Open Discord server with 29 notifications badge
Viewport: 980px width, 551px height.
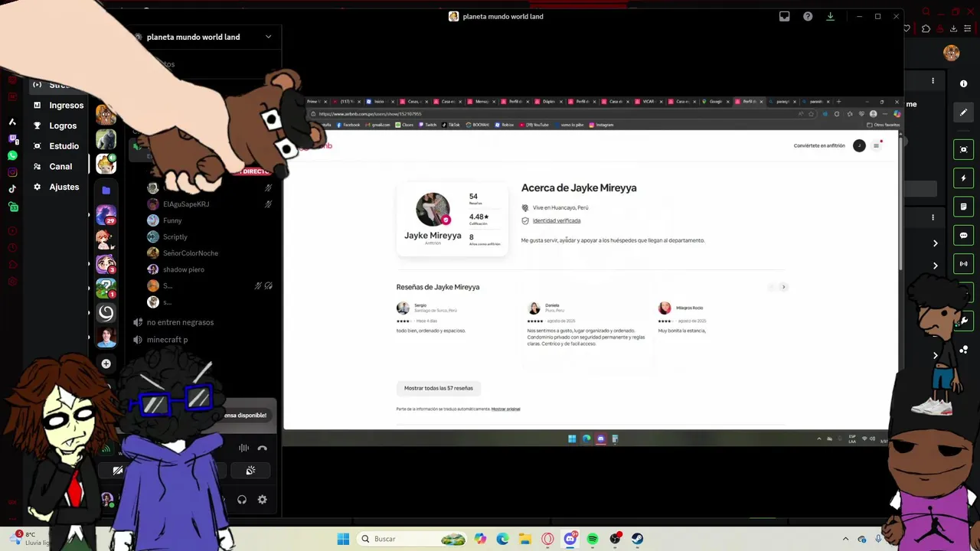point(106,214)
